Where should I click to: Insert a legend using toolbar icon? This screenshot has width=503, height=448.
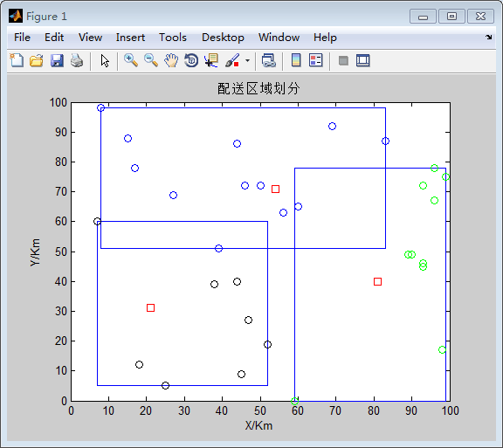click(316, 60)
